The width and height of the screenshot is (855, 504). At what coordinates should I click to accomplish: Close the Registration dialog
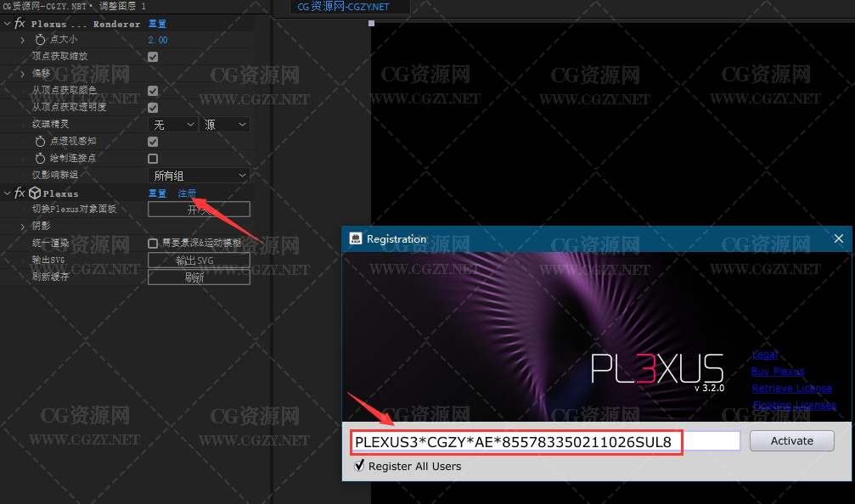coord(838,239)
